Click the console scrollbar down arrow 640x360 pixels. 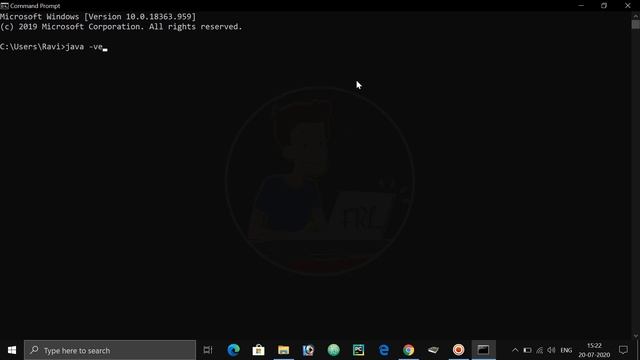click(636, 336)
